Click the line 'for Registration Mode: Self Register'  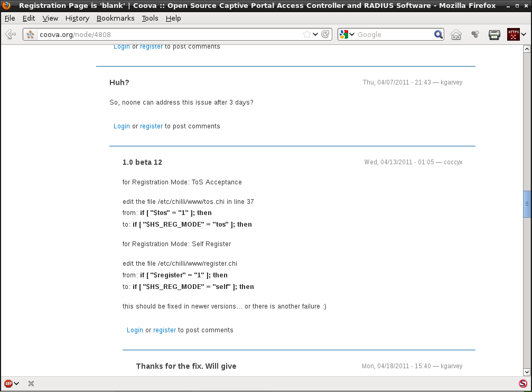(x=177, y=244)
